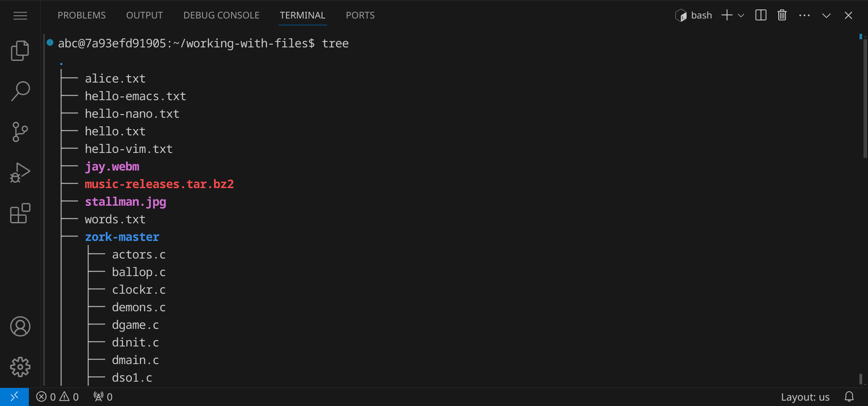Open the Extensions view

click(20, 213)
